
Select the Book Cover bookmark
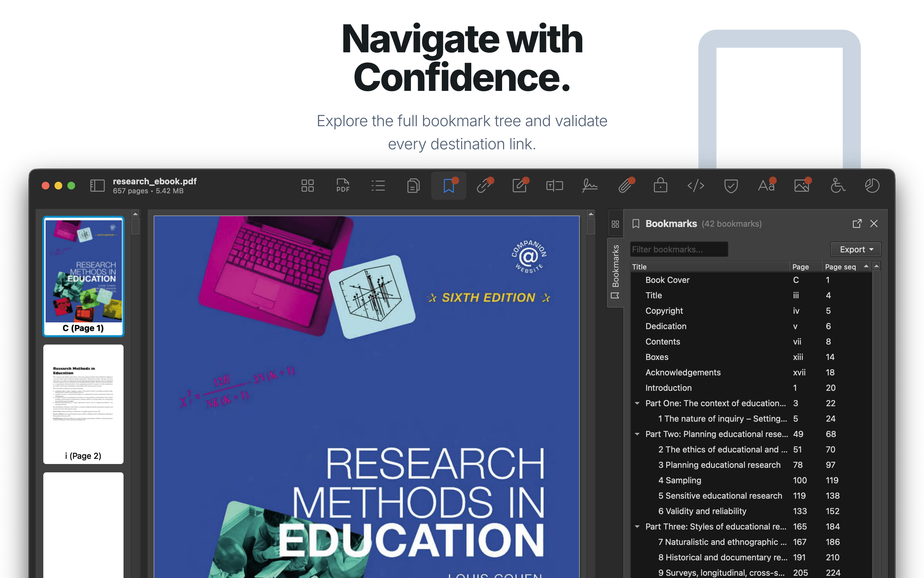pyautogui.click(x=751, y=280)
